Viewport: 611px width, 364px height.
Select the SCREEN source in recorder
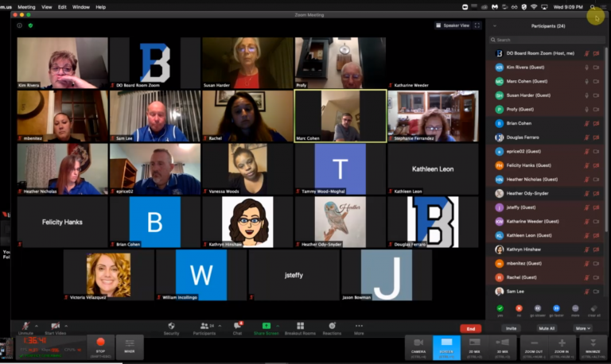click(x=446, y=347)
